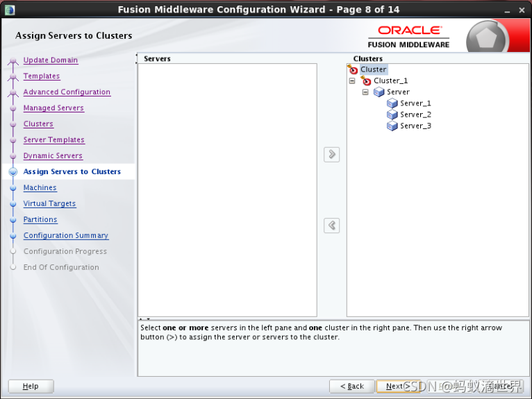The width and height of the screenshot is (532, 399).
Task: Click the left arrow unassign button
Action: click(x=331, y=226)
